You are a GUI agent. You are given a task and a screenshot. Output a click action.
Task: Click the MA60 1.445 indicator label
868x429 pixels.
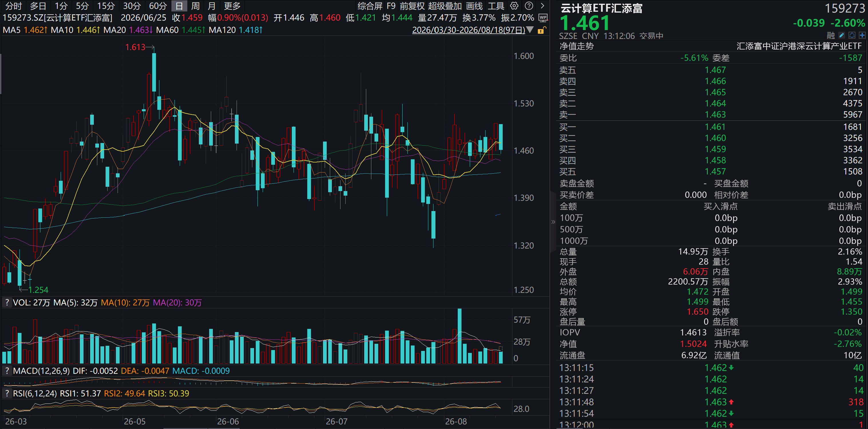[x=181, y=30]
